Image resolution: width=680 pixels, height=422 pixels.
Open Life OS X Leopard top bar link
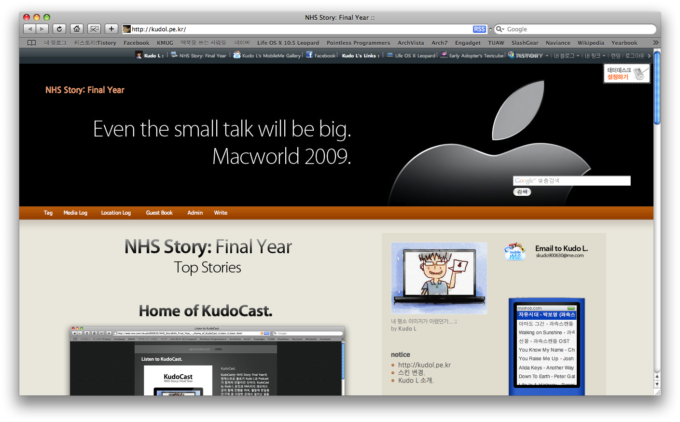point(415,56)
